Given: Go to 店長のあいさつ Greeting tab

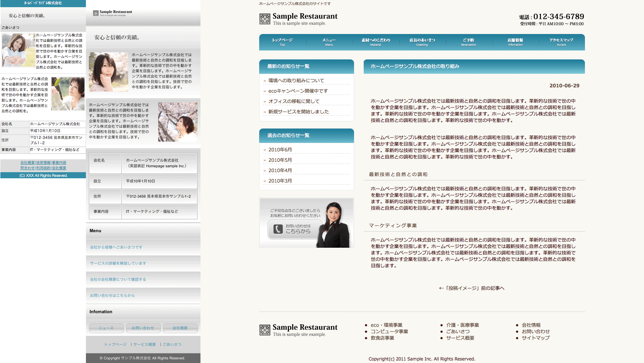Looking at the screenshot, I should [422, 42].
